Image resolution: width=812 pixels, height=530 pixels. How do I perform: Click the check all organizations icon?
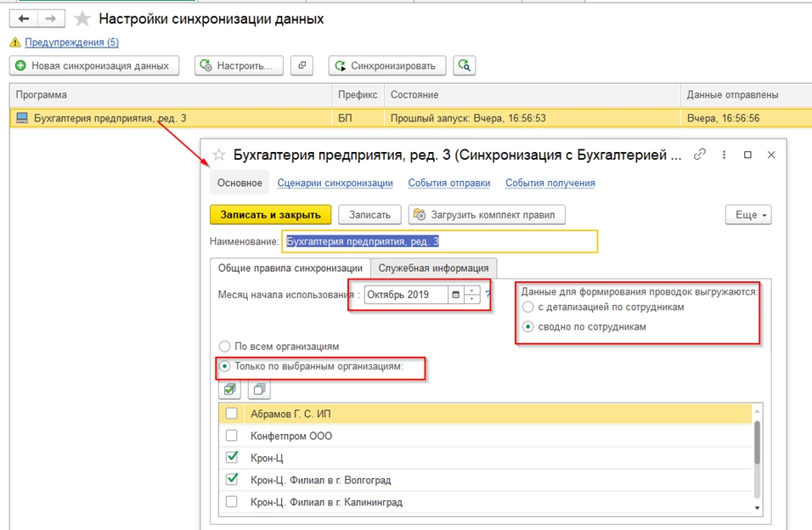[x=230, y=390]
